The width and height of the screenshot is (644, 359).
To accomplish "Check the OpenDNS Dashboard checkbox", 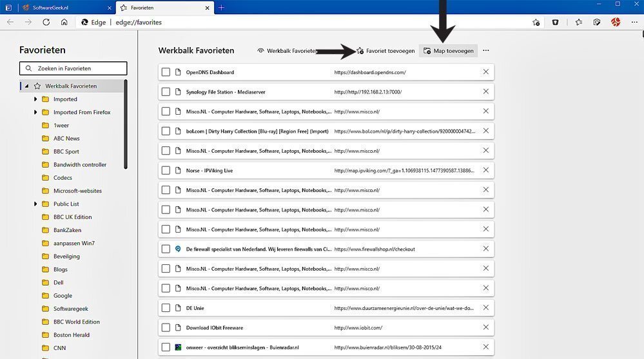I will 166,72.
